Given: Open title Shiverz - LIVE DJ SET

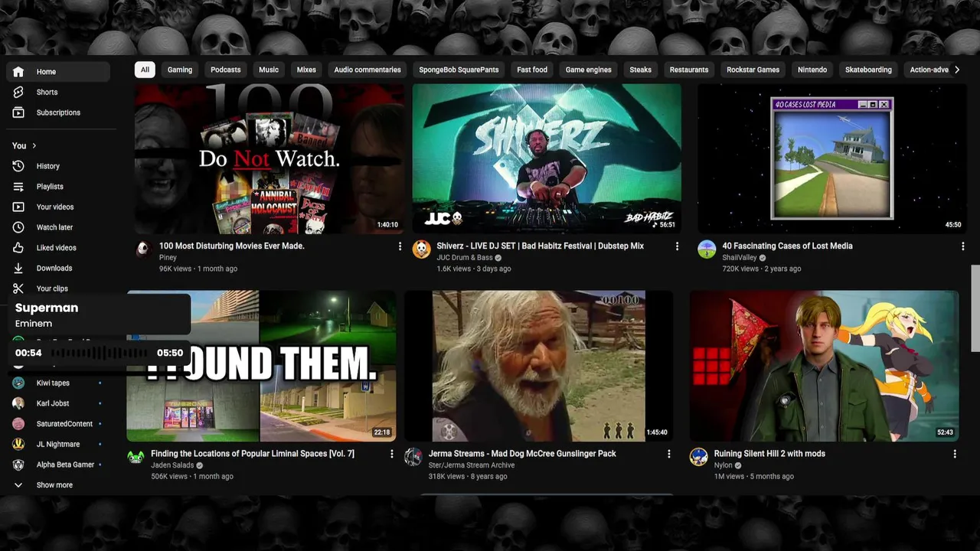Looking at the screenshot, I should click(x=541, y=246).
